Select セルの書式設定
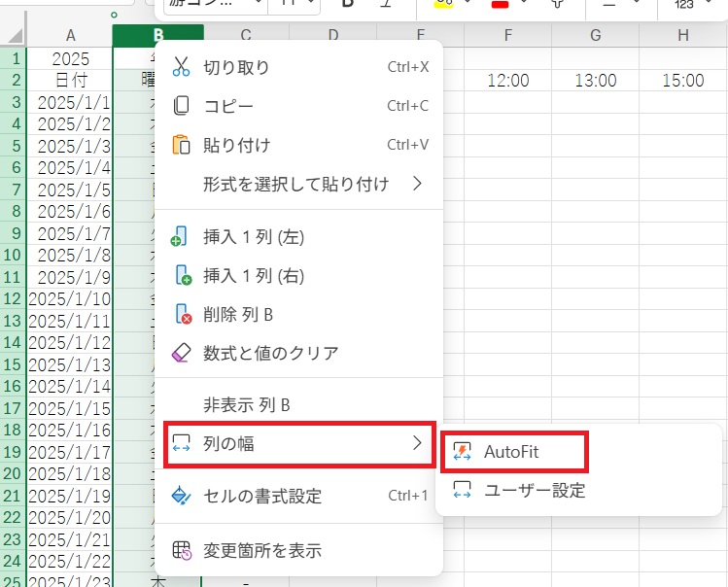Viewport: 728px width, 587px height. 298,496
